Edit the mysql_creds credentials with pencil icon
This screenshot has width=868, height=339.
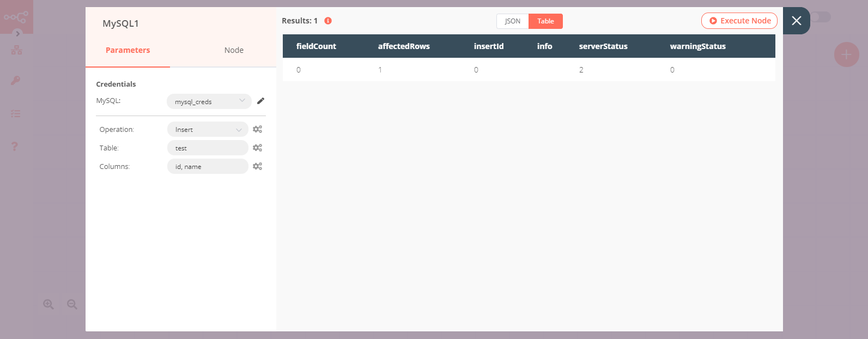(x=260, y=101)
